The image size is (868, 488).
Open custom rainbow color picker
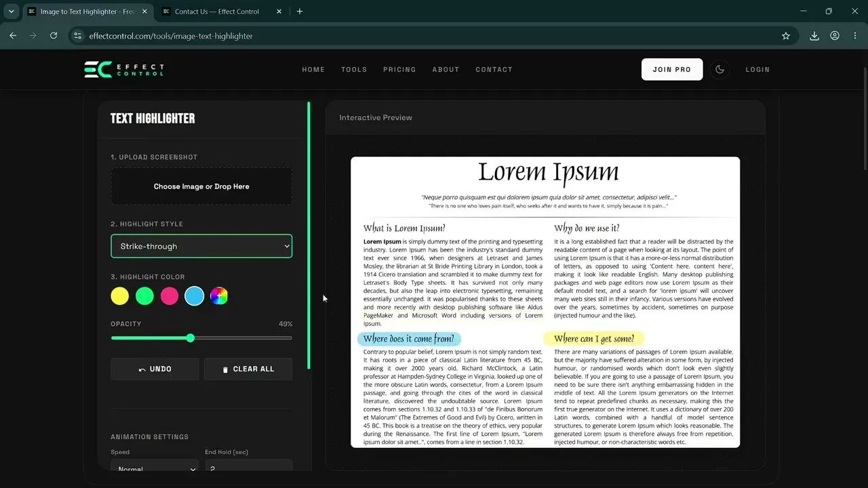point(219,296)
